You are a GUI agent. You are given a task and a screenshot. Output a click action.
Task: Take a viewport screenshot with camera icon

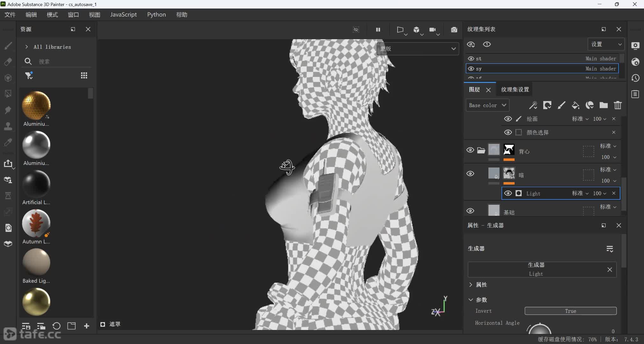coord(454,30)
